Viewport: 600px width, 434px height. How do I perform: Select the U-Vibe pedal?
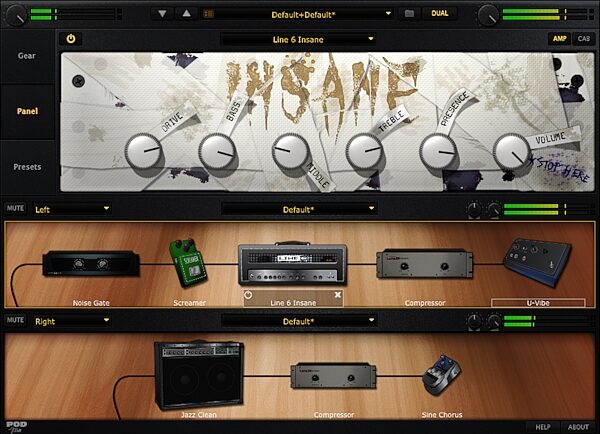point(538,262)
